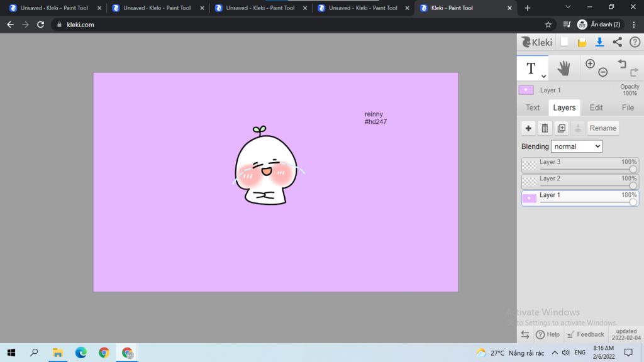Open the Blending mode dropdown

(576, 146)
